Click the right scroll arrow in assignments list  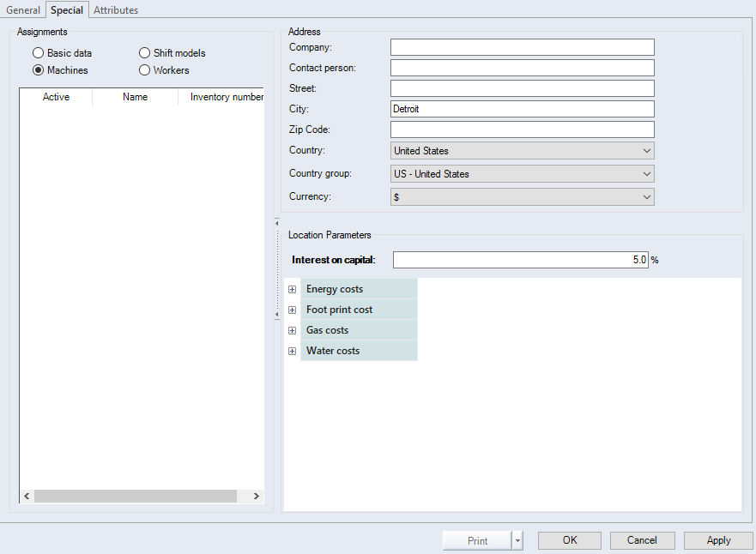256,497
